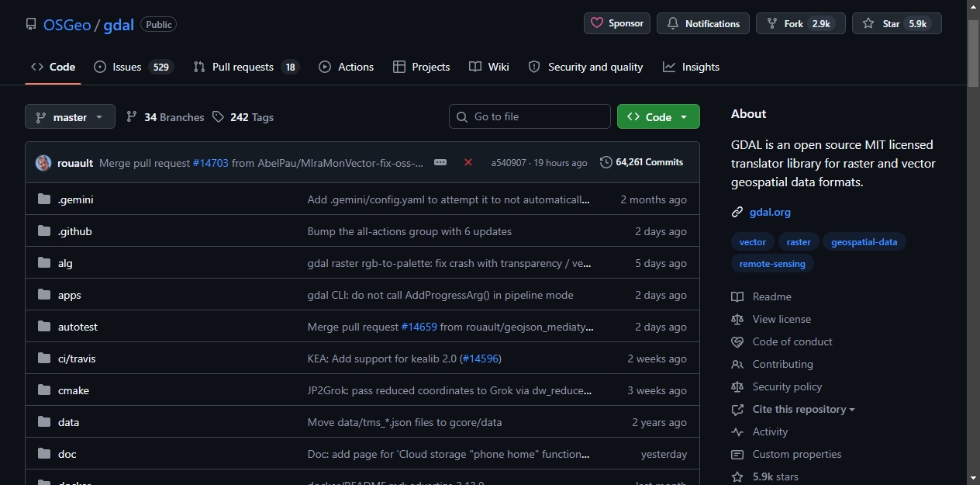Open the rouault author link
Image resolution: width=980 pixels, height=485 pixels.
click(x=75, y=163)
